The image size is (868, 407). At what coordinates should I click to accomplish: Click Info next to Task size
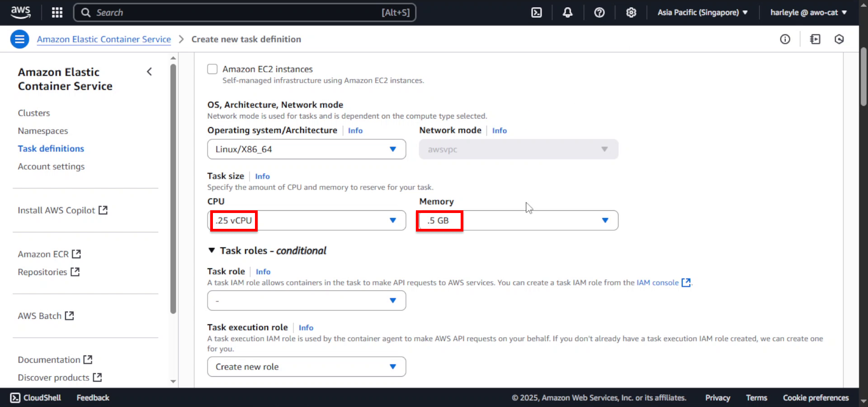262,176
